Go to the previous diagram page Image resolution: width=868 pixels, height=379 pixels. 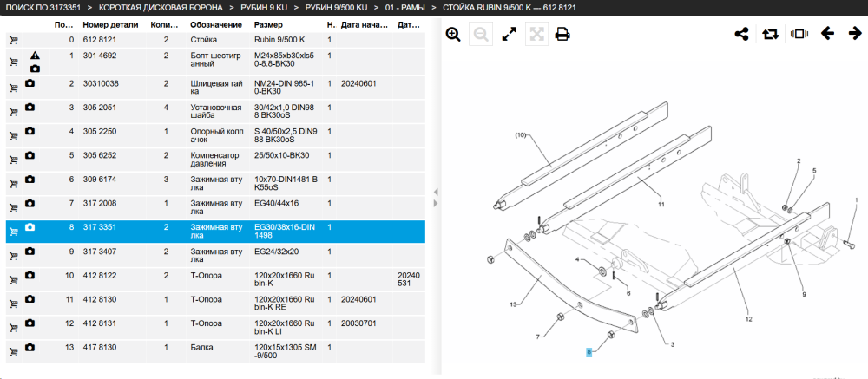827,34
